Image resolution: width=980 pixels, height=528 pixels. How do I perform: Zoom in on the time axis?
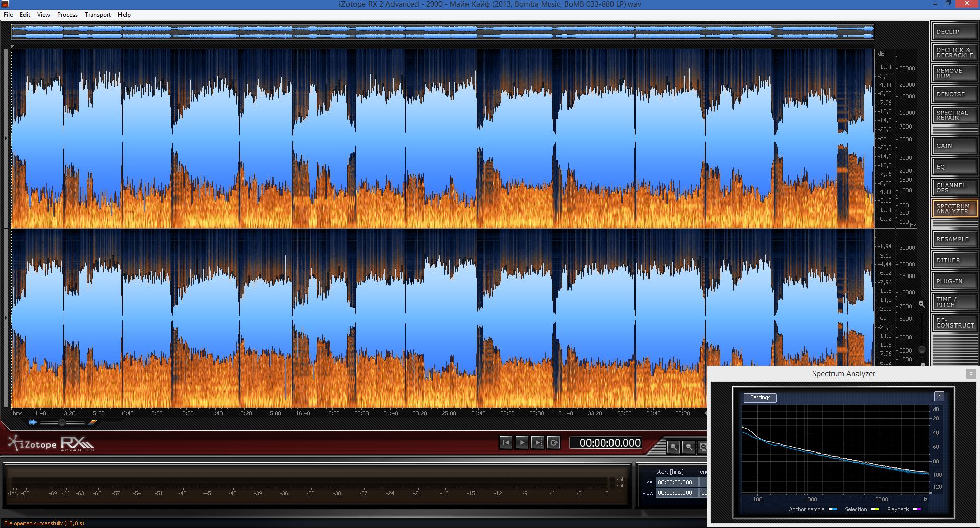pos(674,447)
